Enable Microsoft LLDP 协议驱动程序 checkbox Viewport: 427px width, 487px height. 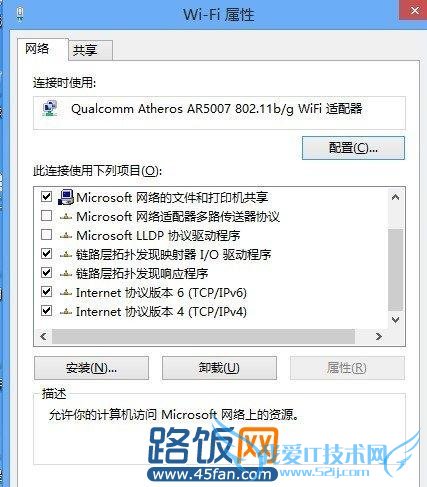[x=46, y=235]
